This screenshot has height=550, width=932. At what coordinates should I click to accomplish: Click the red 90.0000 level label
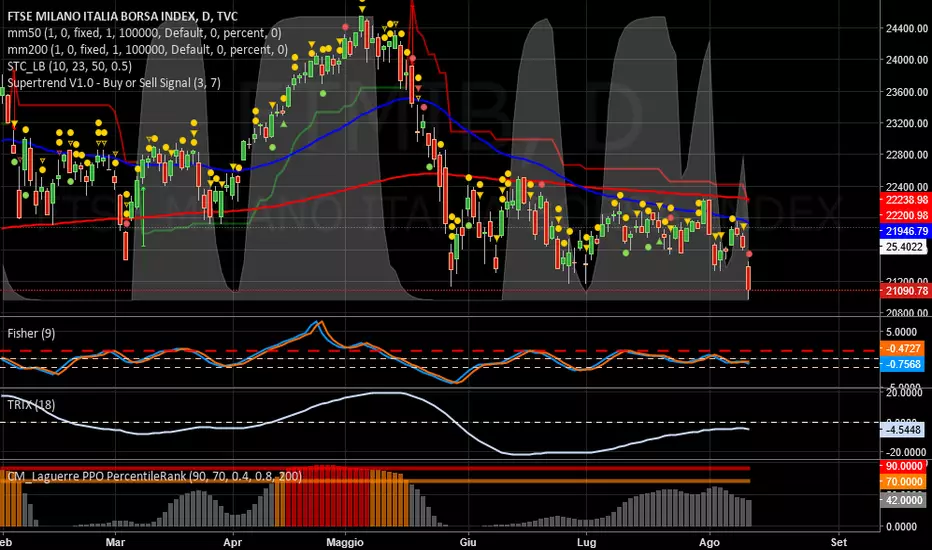pos(903,466)
